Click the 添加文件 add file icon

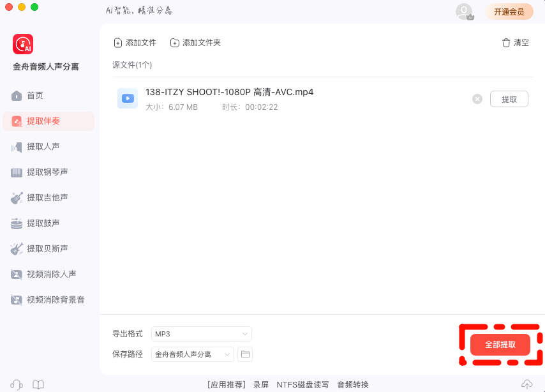tap(118, 43)
